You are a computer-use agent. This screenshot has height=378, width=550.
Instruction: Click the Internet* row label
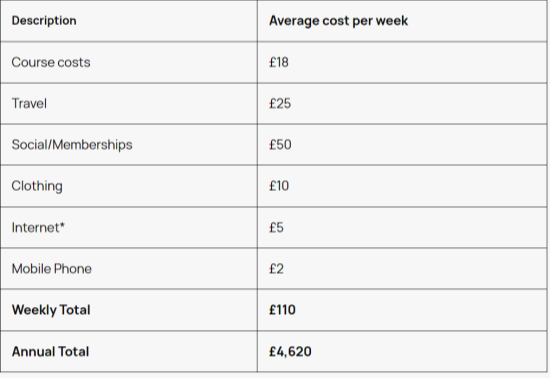38,228
